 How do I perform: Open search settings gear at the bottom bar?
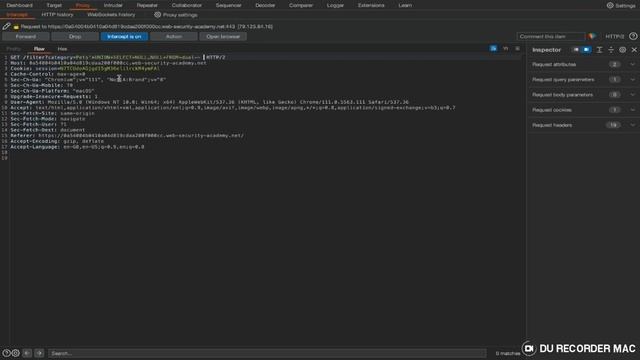point(16,353)
